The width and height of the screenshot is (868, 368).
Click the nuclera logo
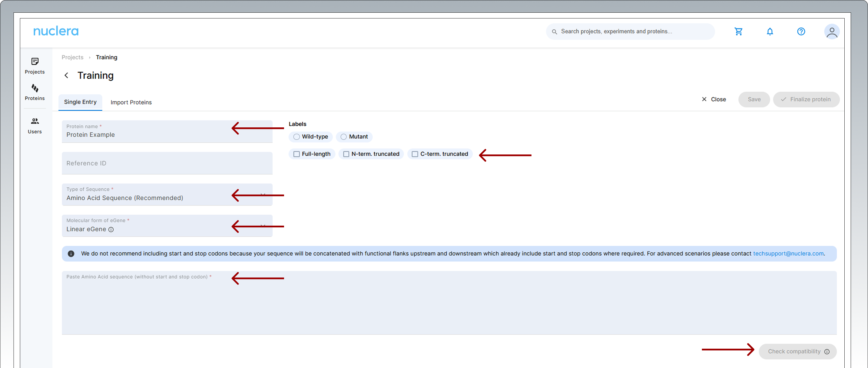click(56, 31)
